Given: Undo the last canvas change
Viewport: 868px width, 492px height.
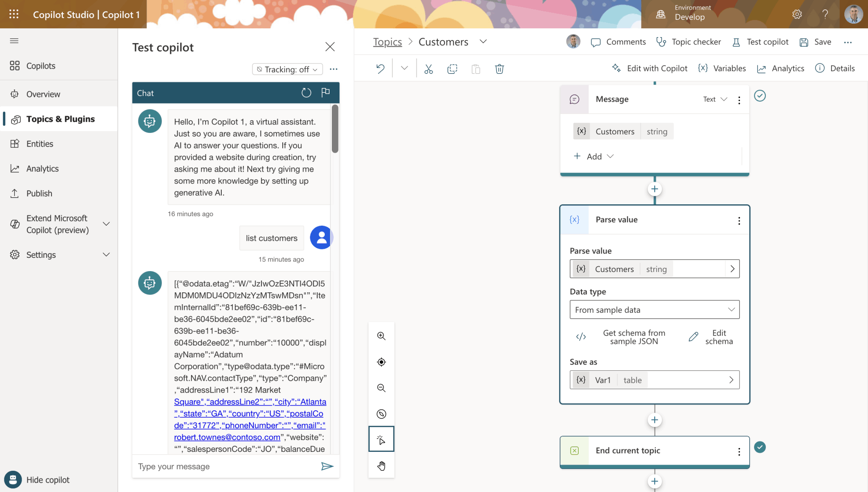Looking at the screenshot, I should [x=381, y=69].
